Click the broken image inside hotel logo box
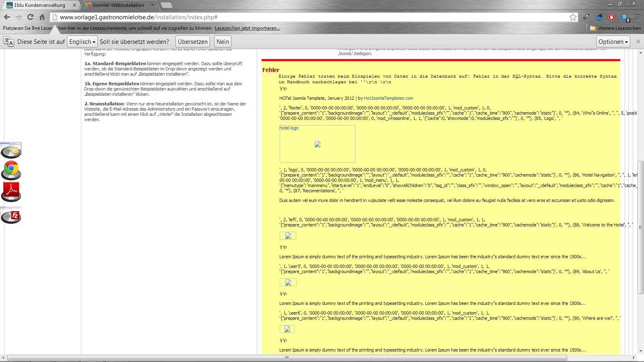Screen dimensions: 644x362 (x=318, y=144)
